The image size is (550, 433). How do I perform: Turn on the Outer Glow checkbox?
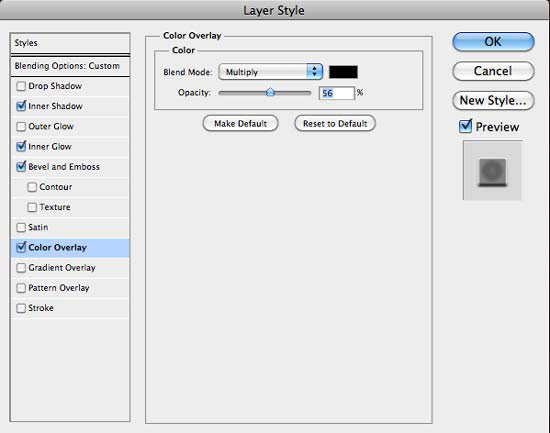(x=21, y=126)
